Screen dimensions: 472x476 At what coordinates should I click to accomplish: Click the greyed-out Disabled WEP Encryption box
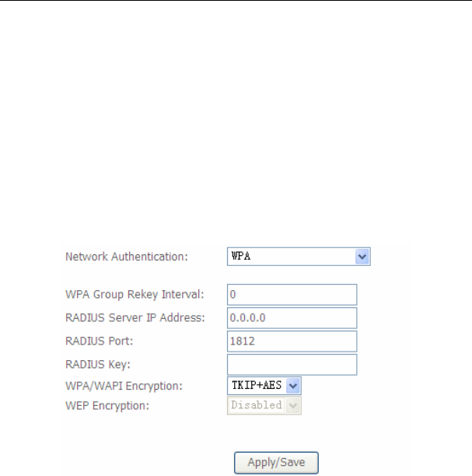point(264,405)
